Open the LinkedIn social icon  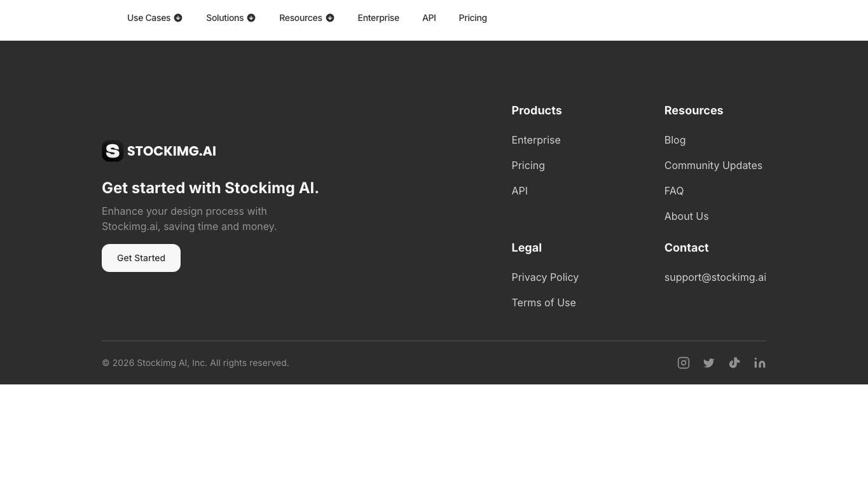coord(760,363)
